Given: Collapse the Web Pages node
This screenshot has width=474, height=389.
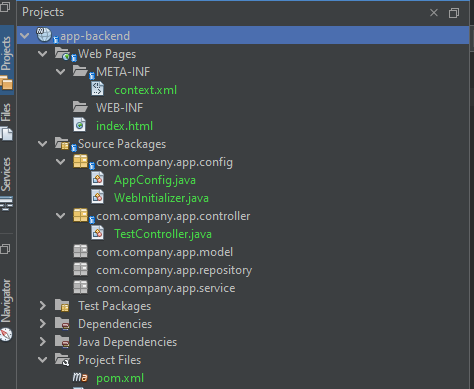Looking at the screenshot, I should pos(42,53).
